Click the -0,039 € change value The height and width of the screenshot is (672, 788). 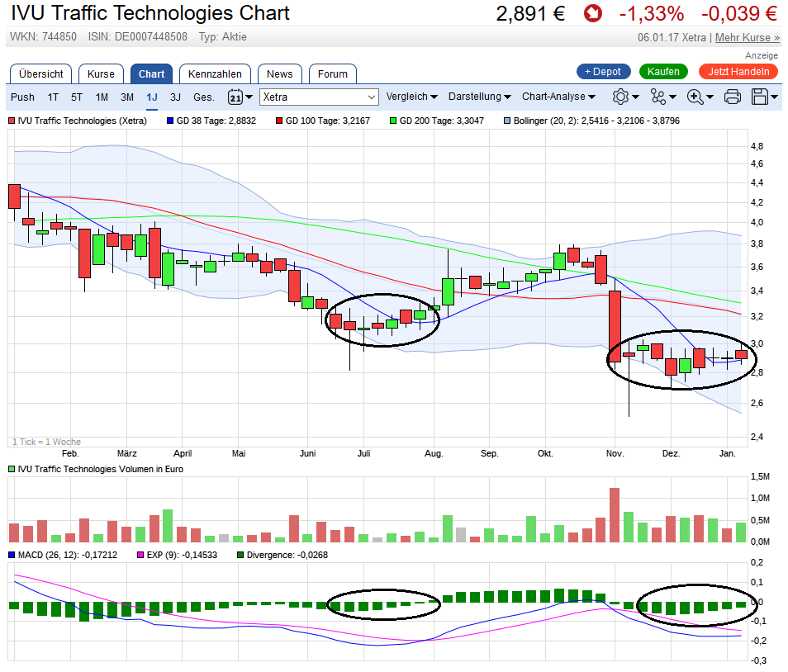coord(739,13)
